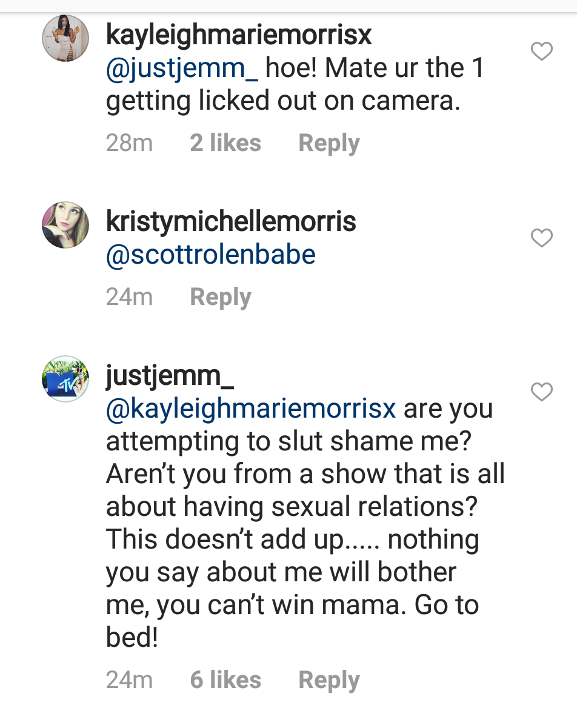577x728 pixels.
Task: View kristymichellemorris's avatar photo
Action: tap(65, 224)
